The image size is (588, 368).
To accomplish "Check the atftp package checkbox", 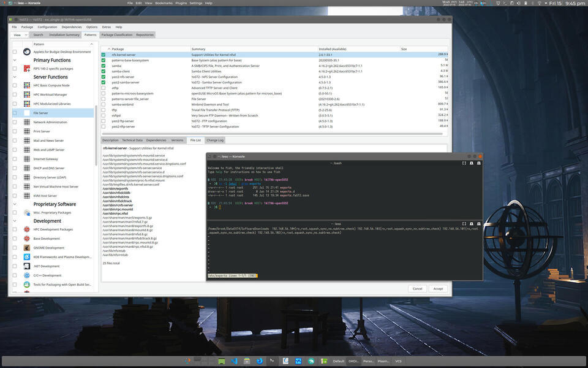I will coord(104,88).
